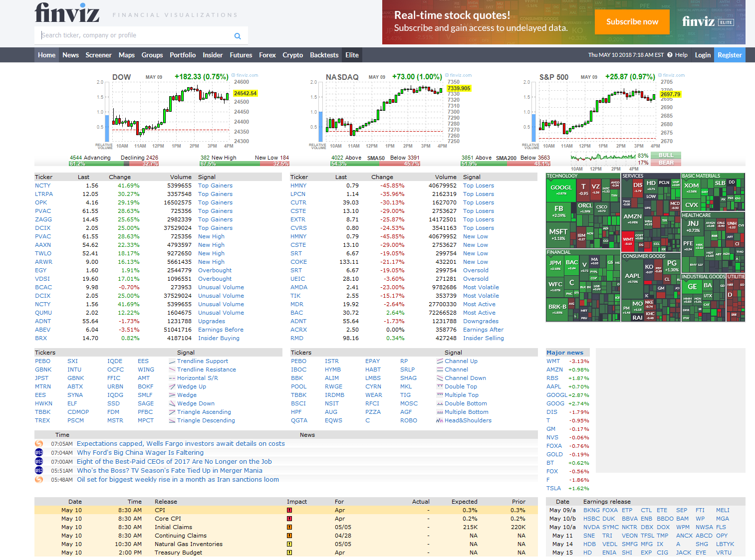The height and width of the screenshot is (560, 755).
Task: Click Treasury Budget yellow impact icon
Action: [x=289, y=553]
